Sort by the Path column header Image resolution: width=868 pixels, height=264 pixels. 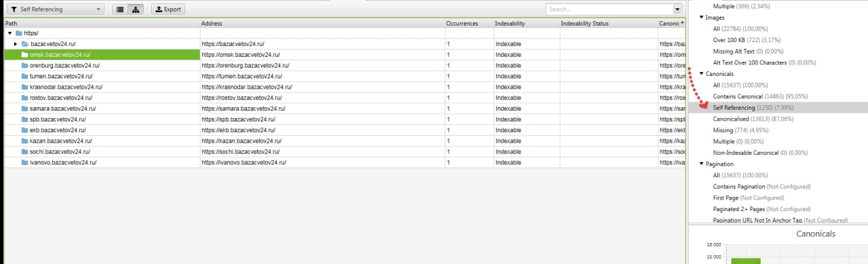[x=102, y=23]
